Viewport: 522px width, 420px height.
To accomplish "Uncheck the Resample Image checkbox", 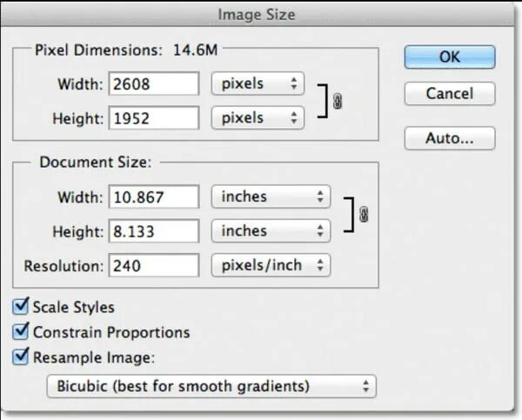I will coord(21,356).
